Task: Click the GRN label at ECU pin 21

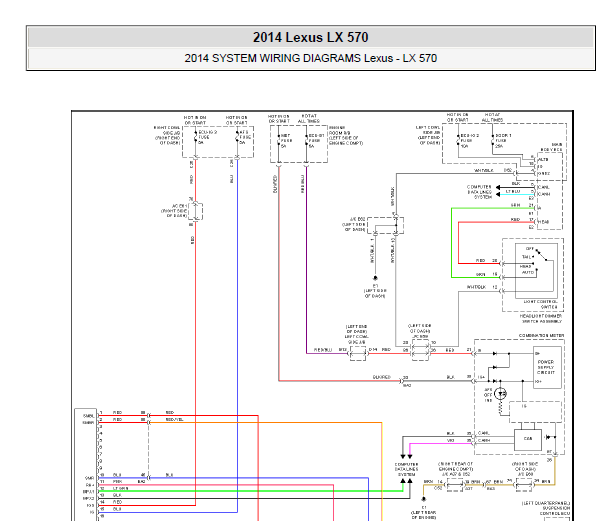Action: pos(515,205)
